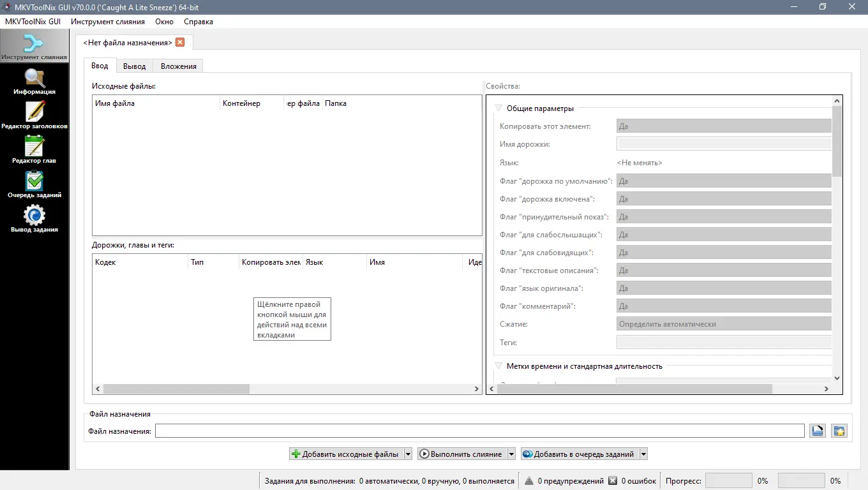Open the Инструмент слияния menu

point(108,21)
